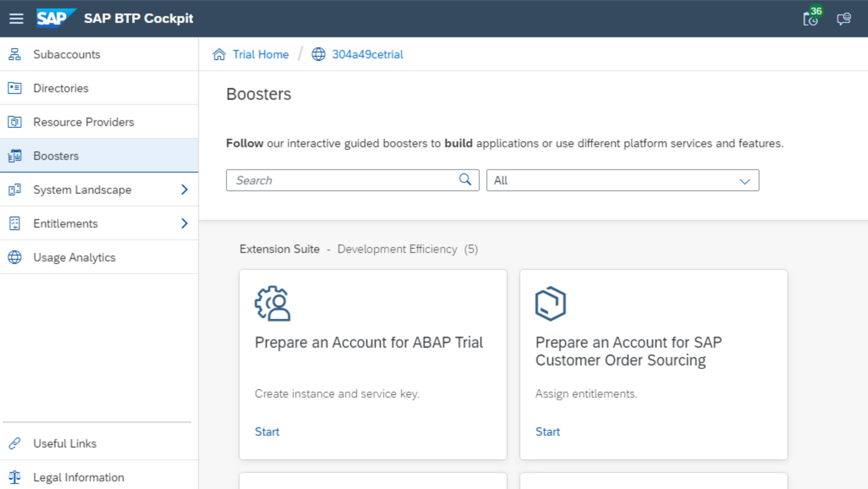This screenshot has height=489, width=868.
Task: Start the ABAP Trial booster
Action: point(267,431)
